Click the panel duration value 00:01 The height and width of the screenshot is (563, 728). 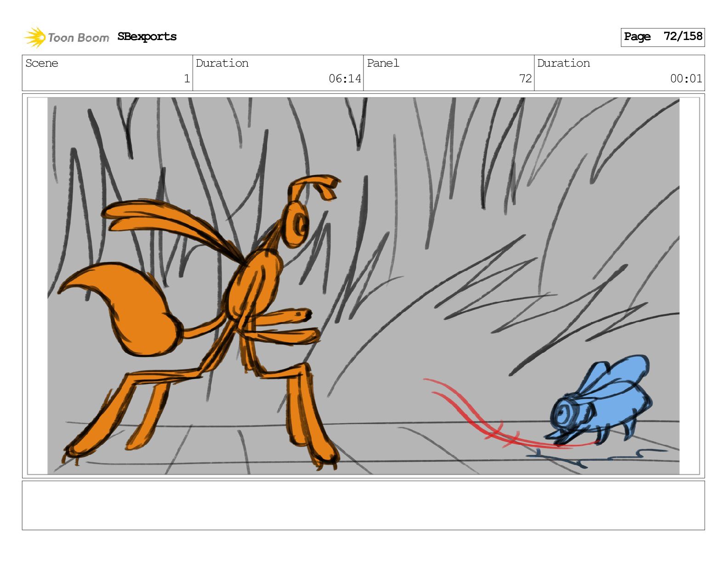(x=686, y=79)
